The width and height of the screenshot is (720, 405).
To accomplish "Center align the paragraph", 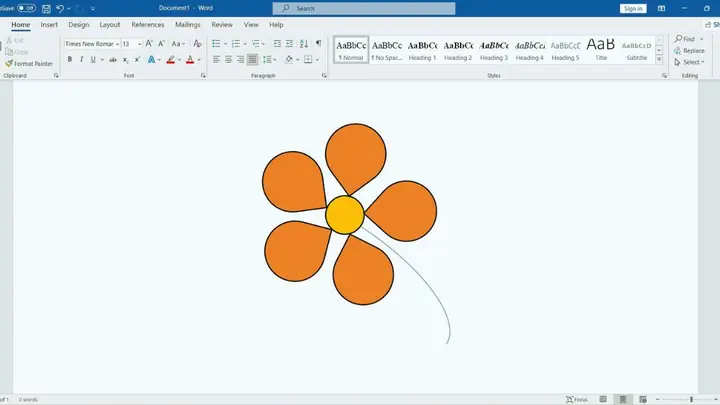I will coord(228,60).
